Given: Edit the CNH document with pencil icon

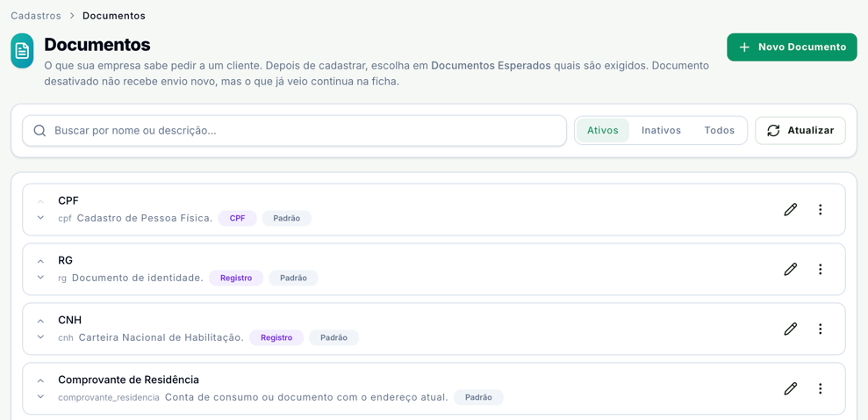Looking at the screenshot, I should (x=791, y=329).
